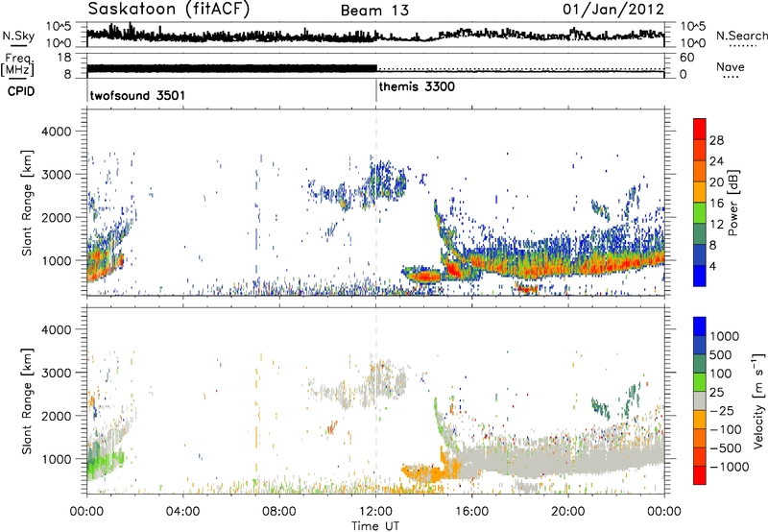Screen dimensions: 768x532
Task: Click the grey band in the velocity color bar
Action: (700, 400)
